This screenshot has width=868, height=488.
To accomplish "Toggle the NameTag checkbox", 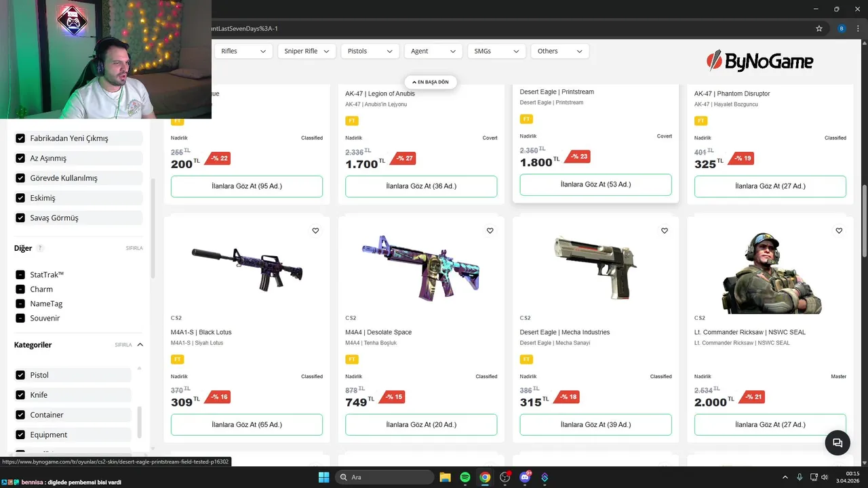I will [20, 304].
